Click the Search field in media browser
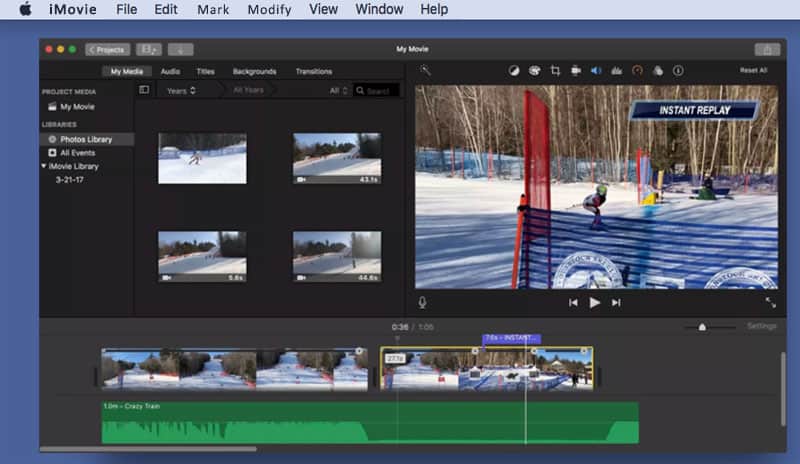This screenshot has width=800, height=464. [377, 91]
